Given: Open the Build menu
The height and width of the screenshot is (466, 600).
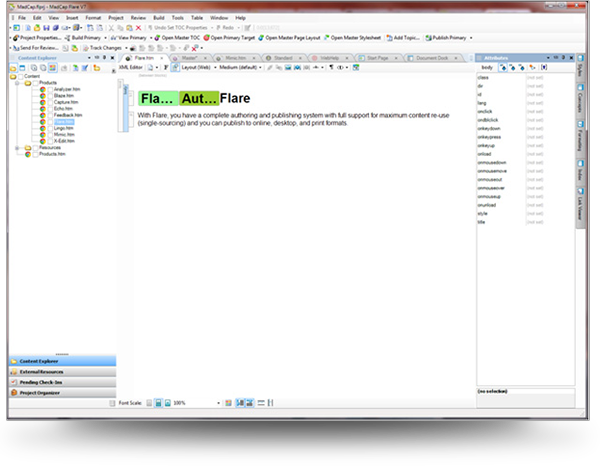Looking at the screenshot, I should tap(158, 18).
